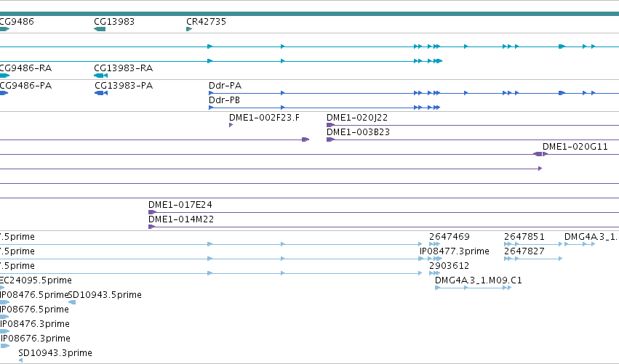Select the Ddr-PA feature label
This screenshot has height=364, width=619.
225,86
